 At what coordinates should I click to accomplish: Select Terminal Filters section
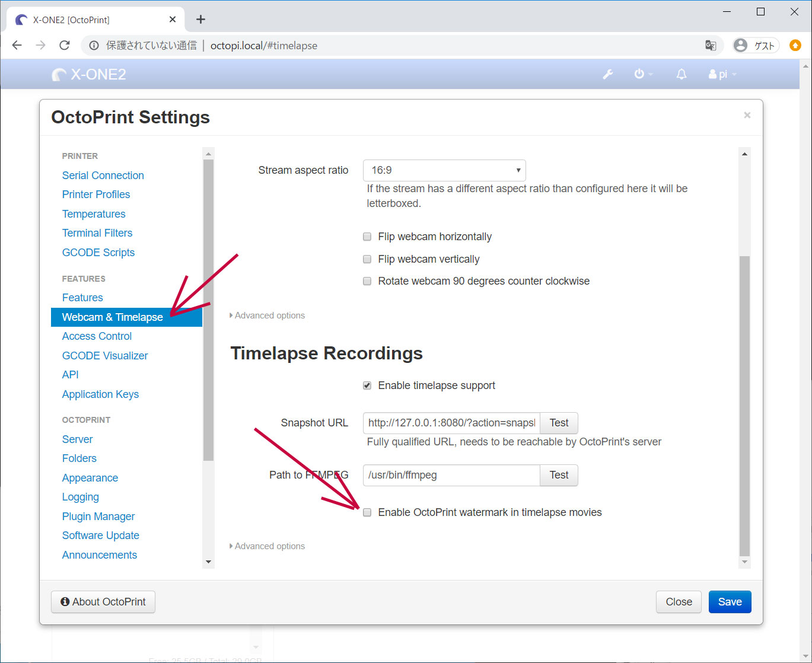(x=97, y=233)
